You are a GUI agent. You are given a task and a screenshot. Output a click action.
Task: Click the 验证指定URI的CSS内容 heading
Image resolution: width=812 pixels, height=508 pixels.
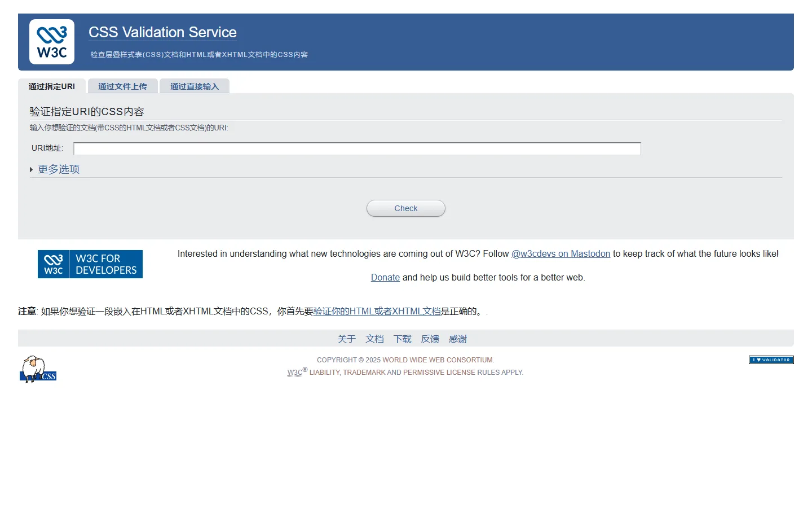[87, 112]
